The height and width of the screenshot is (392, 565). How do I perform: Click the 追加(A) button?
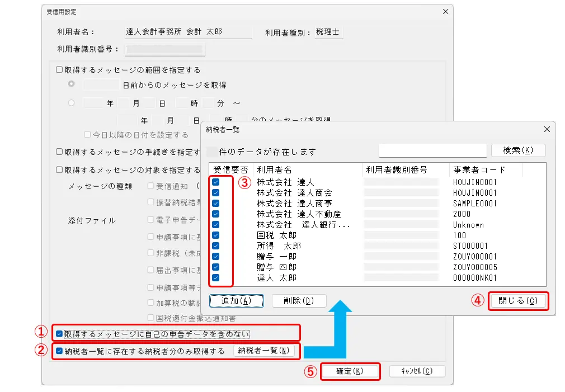click(x=237, y=301)
